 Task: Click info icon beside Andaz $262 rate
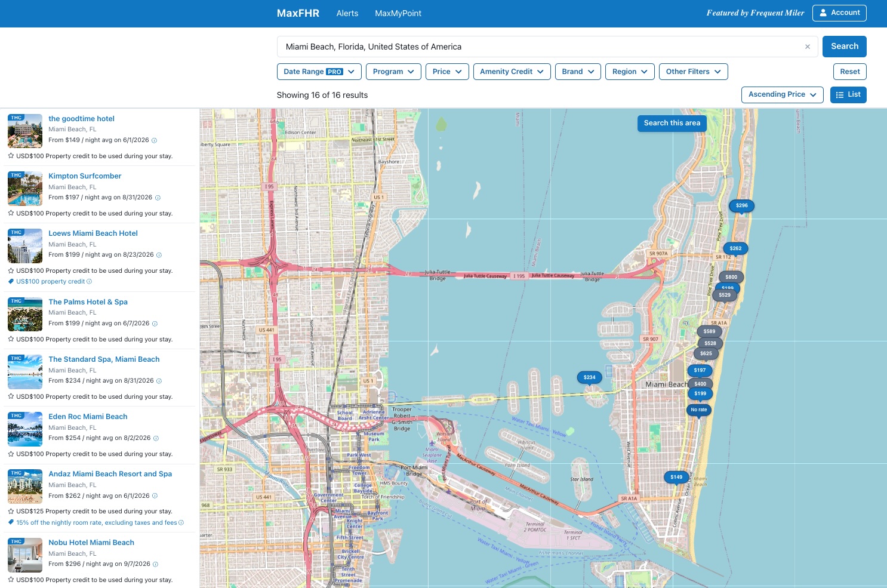155,495
